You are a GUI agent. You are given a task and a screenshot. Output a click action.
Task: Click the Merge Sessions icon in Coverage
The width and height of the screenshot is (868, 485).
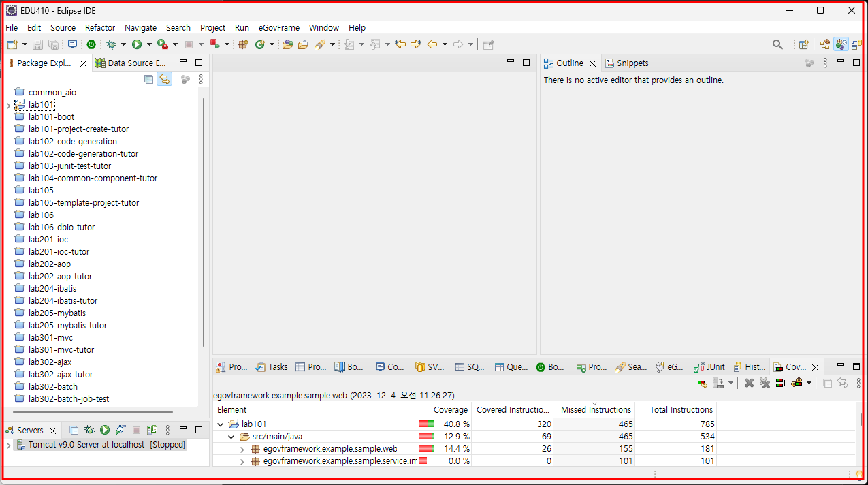[x=780, y=384]
